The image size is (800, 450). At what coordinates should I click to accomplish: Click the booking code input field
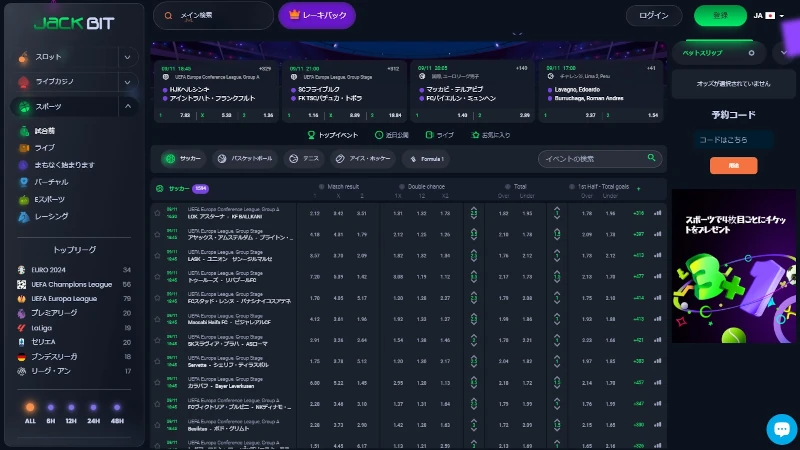pos(733,140)
